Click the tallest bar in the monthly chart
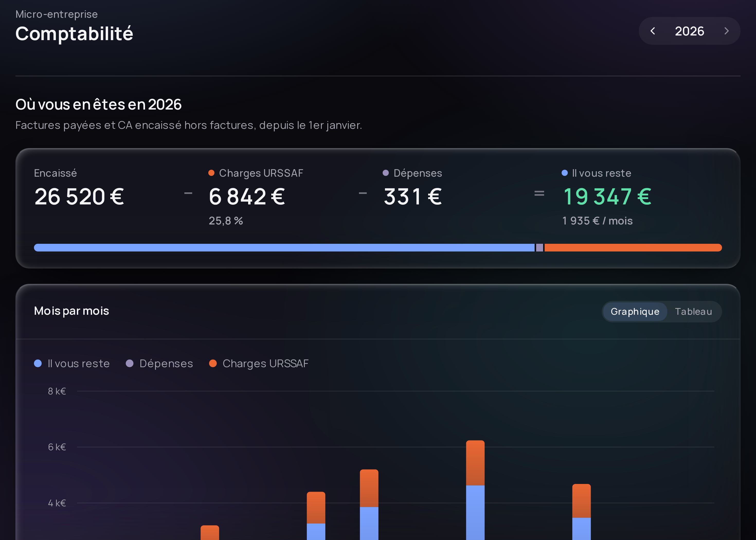This screenshot has height=540, width=756. pos(475,490)
